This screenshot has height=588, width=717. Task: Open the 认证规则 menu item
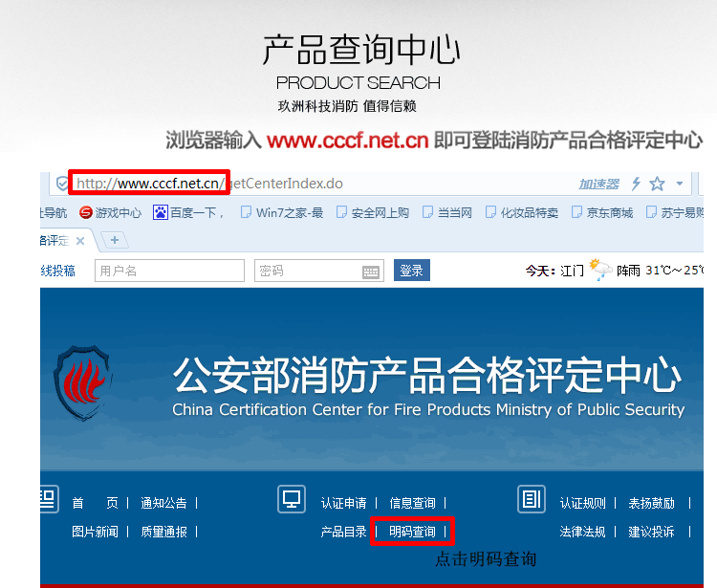[x=582, y=503]
